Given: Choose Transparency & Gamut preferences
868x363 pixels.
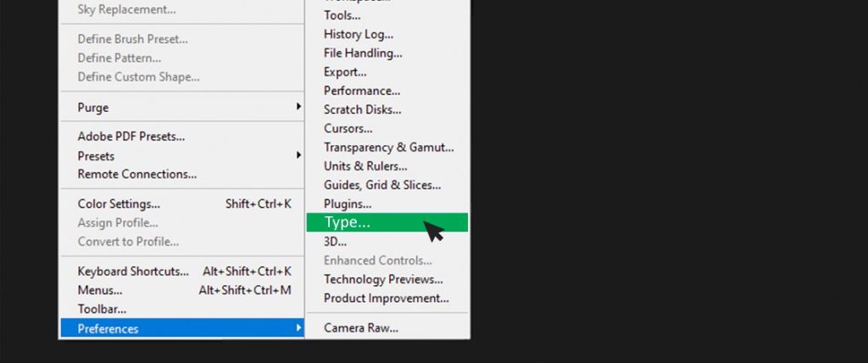Looking at the screenshot, I should tap(388, 148).
